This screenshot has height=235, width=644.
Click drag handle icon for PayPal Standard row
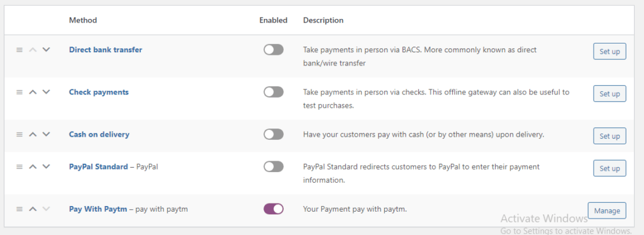click(19, 167)
